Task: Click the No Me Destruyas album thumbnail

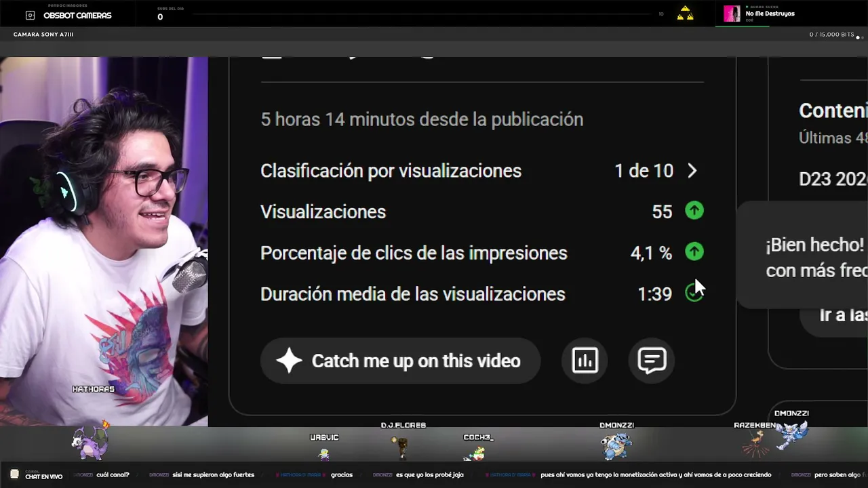Action: tap(732, 14)
